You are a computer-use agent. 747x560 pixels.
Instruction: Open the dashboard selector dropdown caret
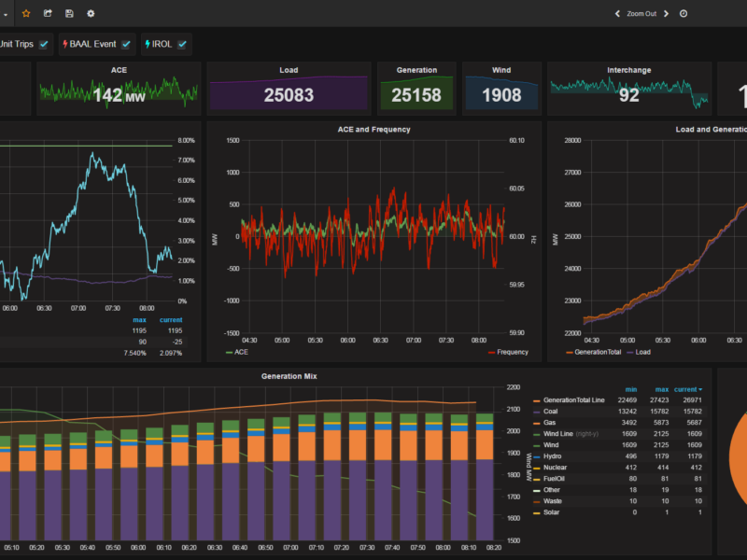pyautogui.click(x=6, y=15)
